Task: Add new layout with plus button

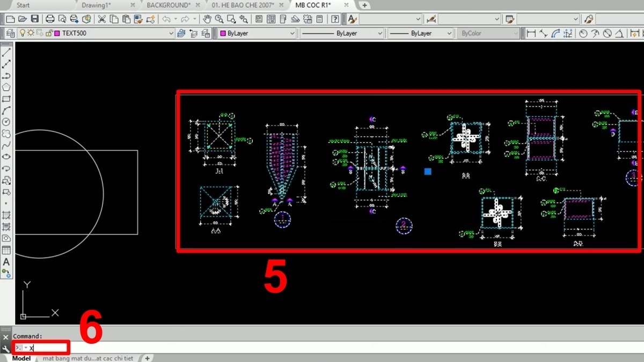Action: [147, 358]
